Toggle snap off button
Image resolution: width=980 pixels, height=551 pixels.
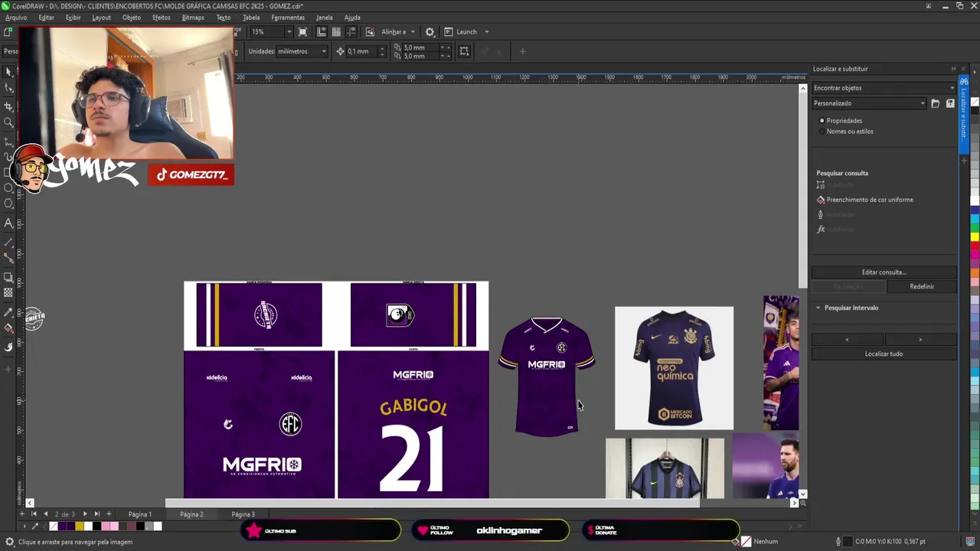coord(370,32)
